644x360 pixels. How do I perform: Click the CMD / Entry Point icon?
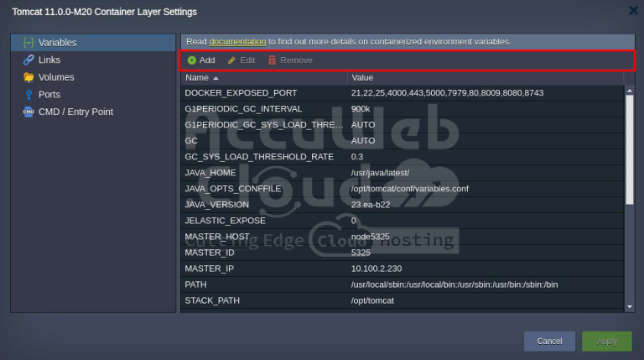[29, 112]
